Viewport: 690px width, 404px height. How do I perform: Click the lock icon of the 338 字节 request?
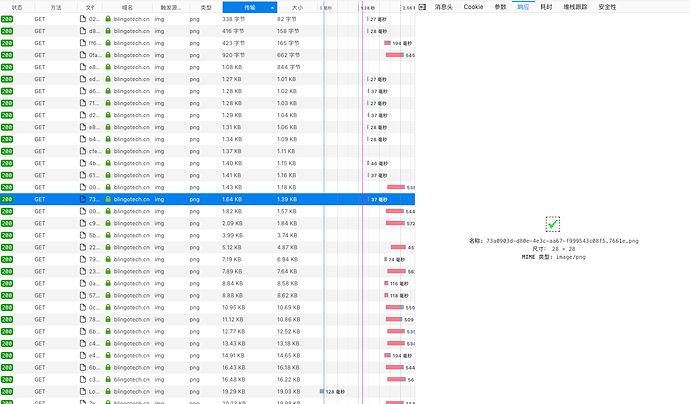pyautogui.click(x=108, y=19)
